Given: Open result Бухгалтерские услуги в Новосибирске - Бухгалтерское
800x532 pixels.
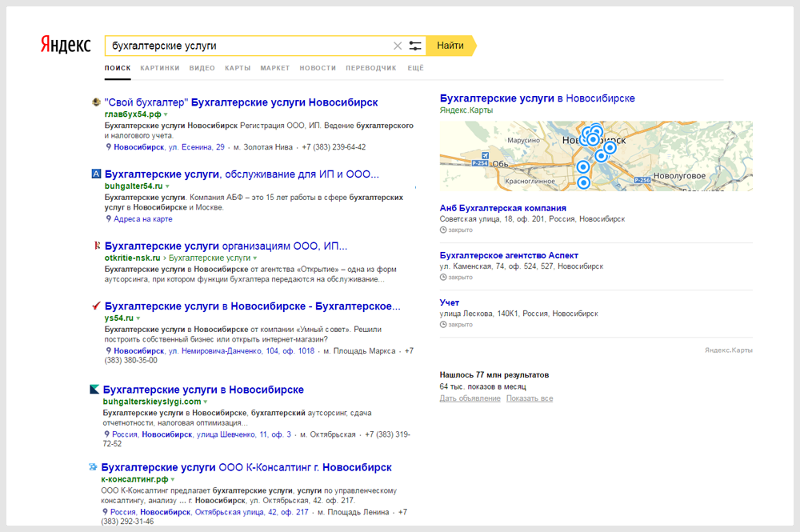Looking at the screenshot, I should pos(253,306).
